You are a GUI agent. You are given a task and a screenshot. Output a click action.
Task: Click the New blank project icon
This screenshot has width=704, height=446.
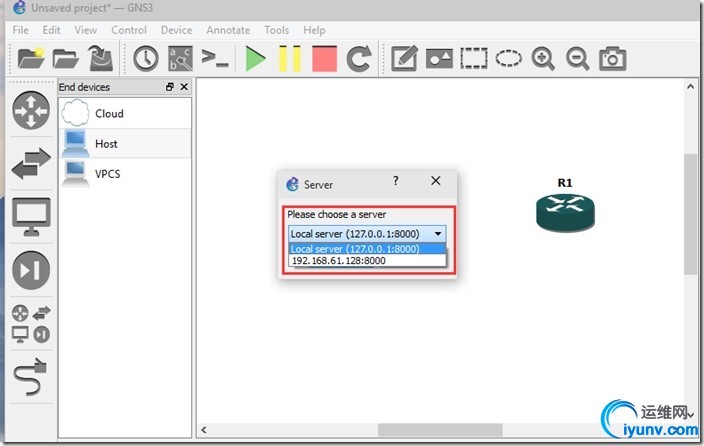pos(31,58)
